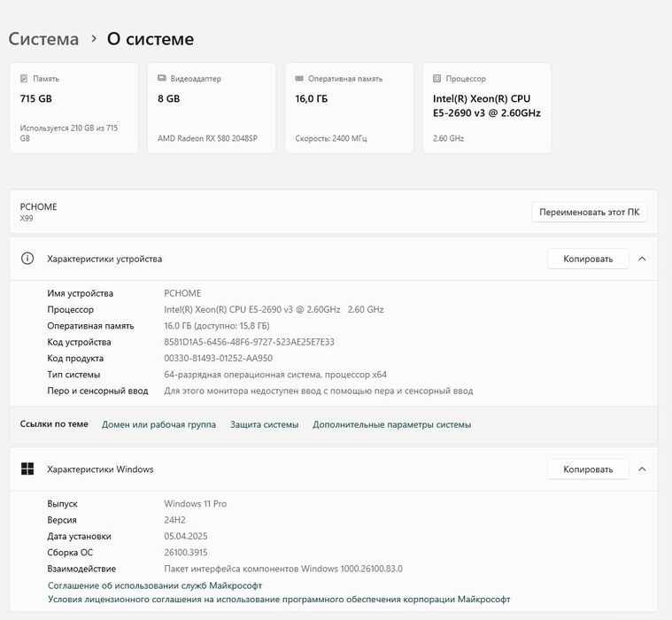The height and width of the screenshot is (620, 672).
Task: Click the video adapter icon in Видеоадаптер card
Action: click(162, 78)
